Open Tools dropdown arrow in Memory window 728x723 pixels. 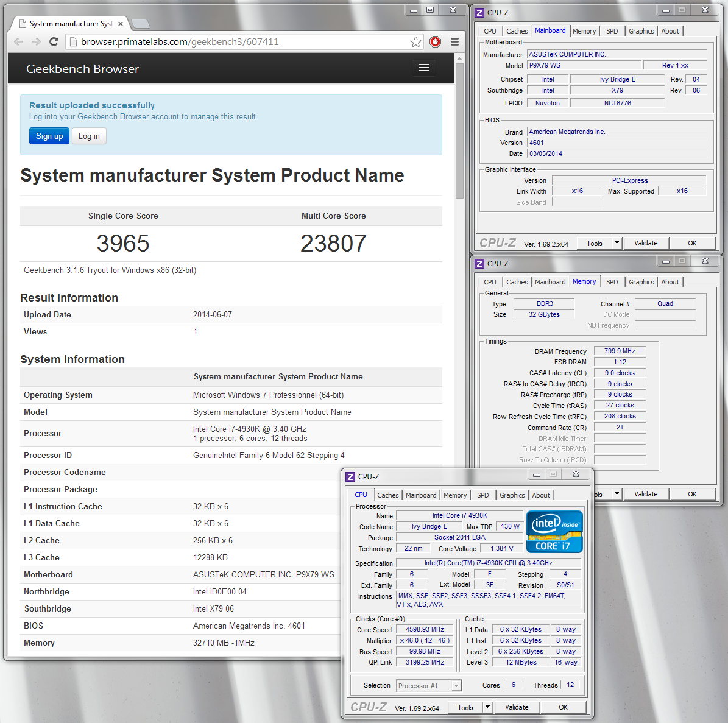pos(617,494)
